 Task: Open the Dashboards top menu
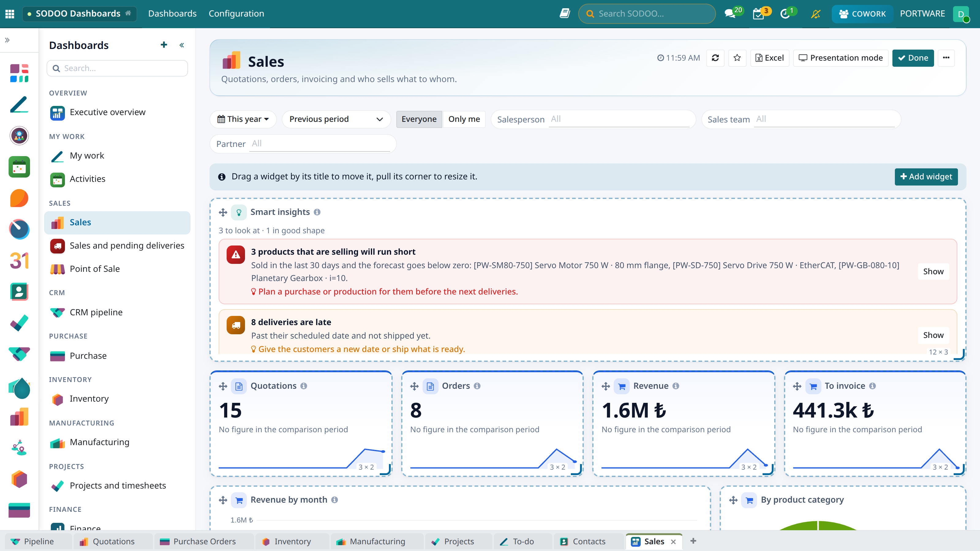(x=172, y=14)
